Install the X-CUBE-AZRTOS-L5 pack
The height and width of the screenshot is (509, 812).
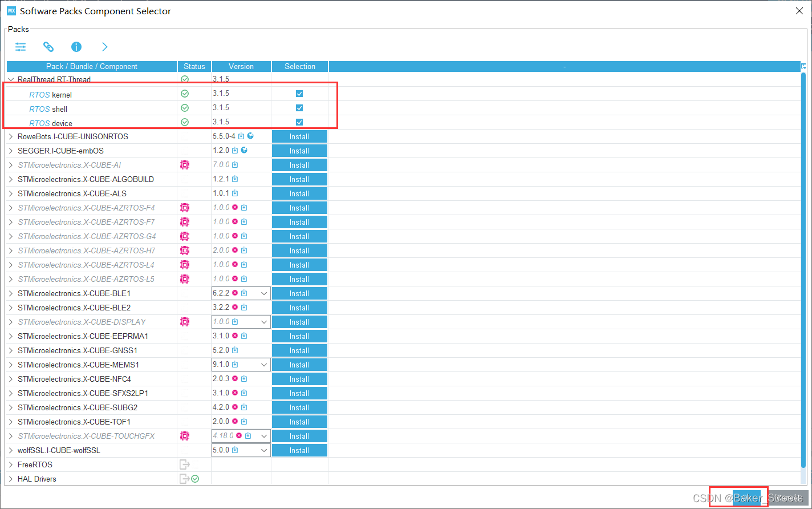click(x=299, y=279)
